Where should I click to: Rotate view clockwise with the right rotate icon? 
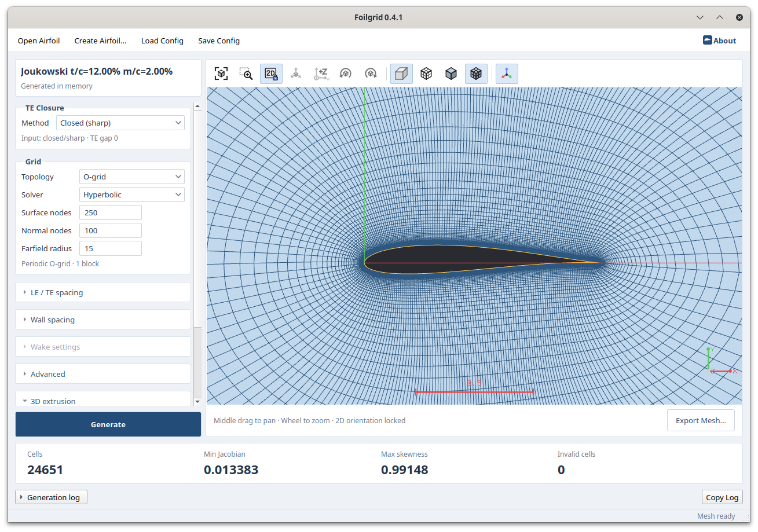click(x=371, y=74)
